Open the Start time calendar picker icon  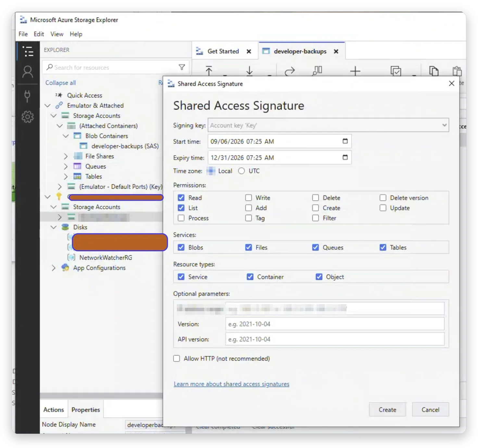[345, 141]
